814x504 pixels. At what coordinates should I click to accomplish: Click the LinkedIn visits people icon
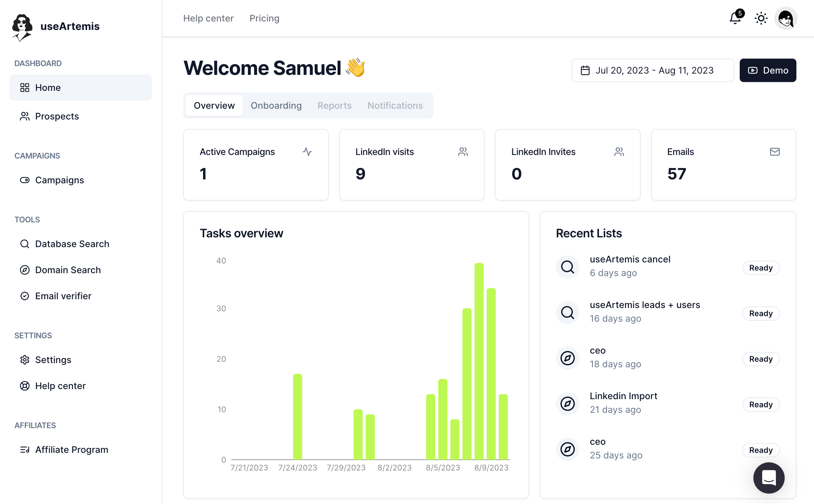[x=463, y=151]
